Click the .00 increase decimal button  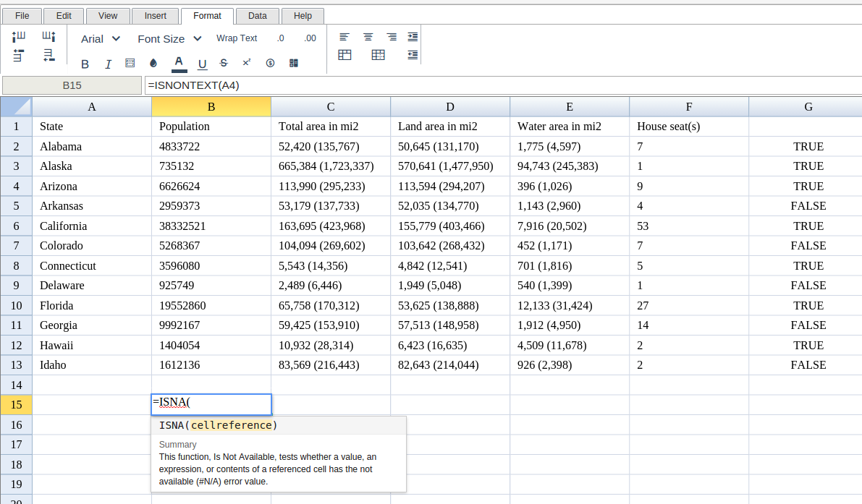coord(310,38)
